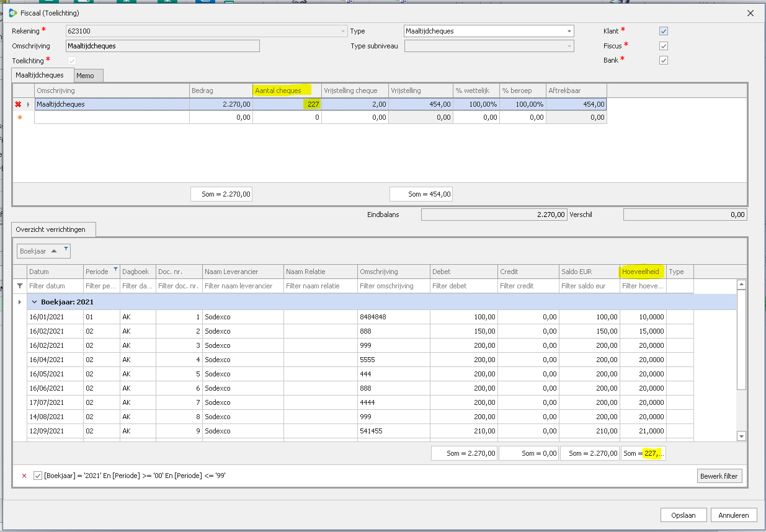Click the orange new-row star icon
Screen dimensions: 766x532
(19, 117)
